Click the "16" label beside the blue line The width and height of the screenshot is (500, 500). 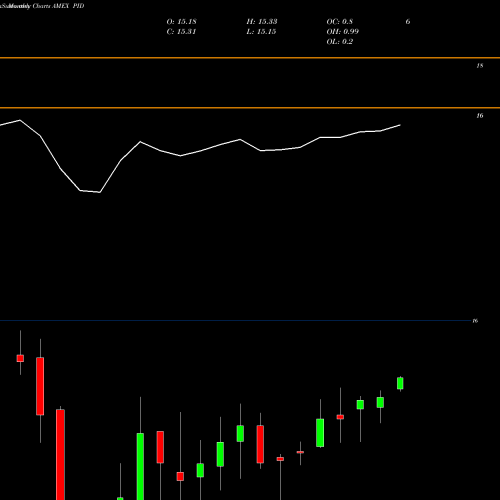475,321
